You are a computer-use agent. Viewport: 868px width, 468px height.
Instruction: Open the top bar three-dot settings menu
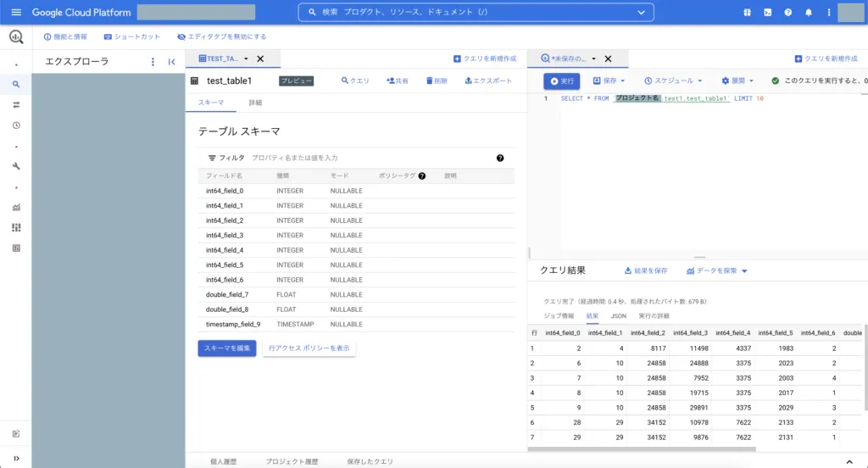[829, 12]
